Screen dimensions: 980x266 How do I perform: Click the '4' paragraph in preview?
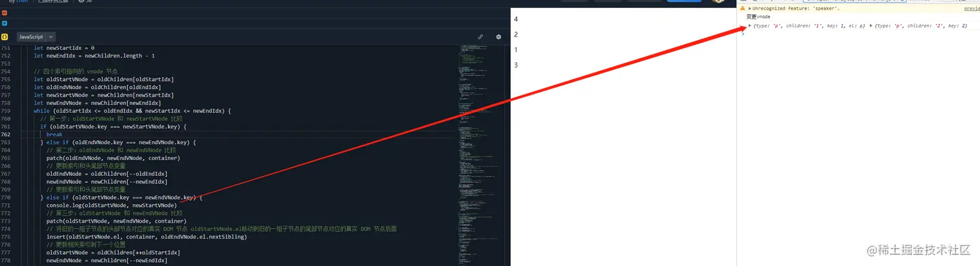pos(516,19)
